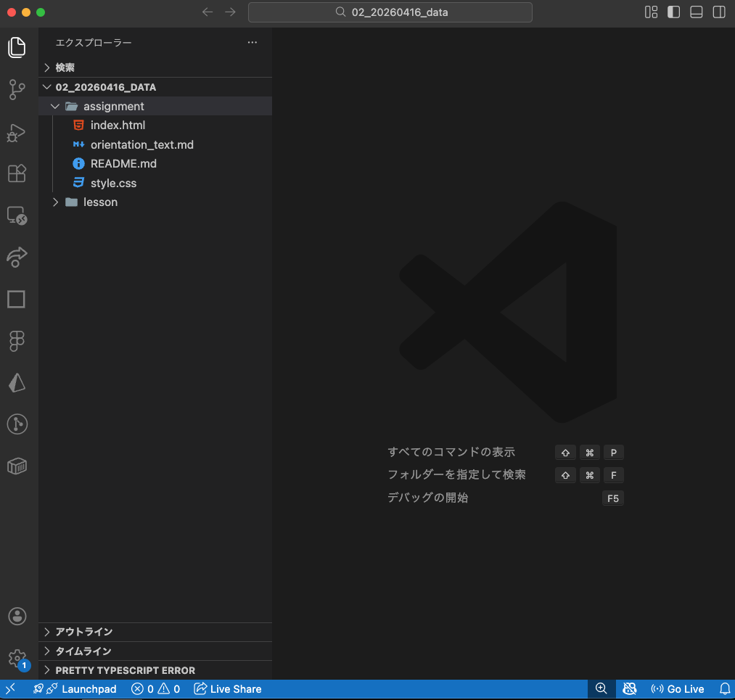Toggle the primary side bar visibility
Screen dimensions: 735x700
coord(673,12)
